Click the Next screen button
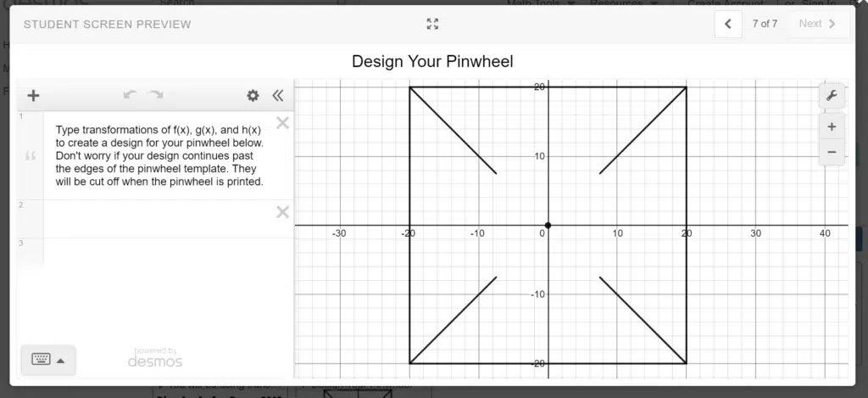Viewport: 868px width, 398px height. tap(817, 24)
